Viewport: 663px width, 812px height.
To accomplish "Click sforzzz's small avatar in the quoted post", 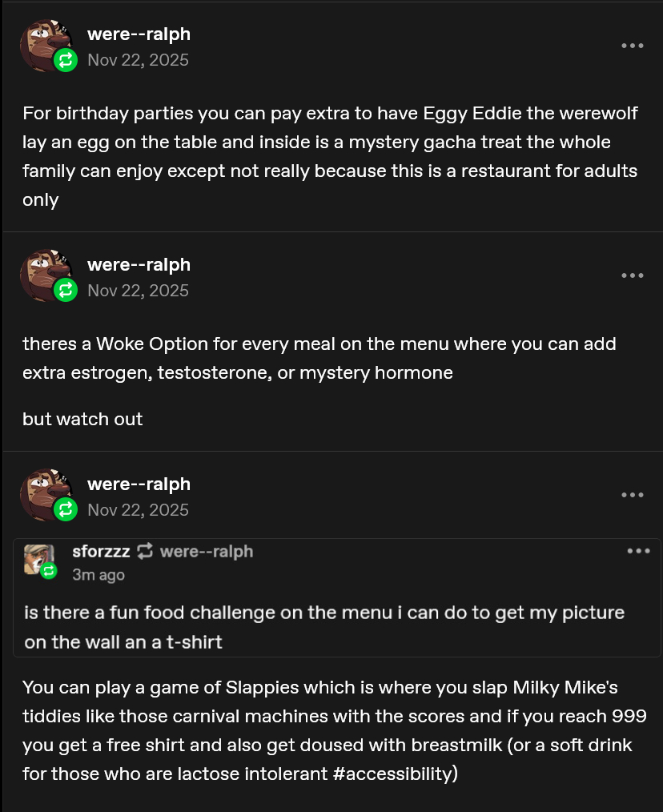I will [38, 558].
